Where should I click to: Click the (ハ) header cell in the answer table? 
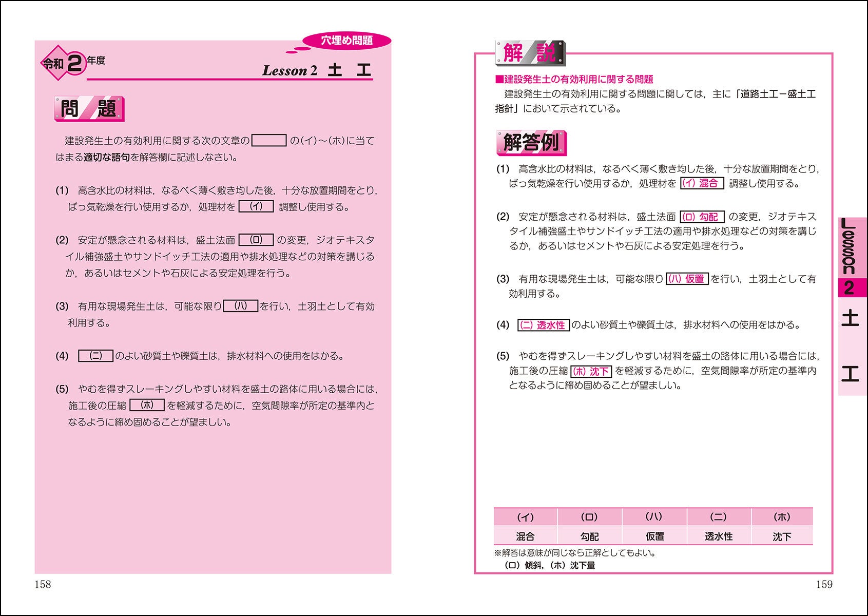(x=654, y=517)
